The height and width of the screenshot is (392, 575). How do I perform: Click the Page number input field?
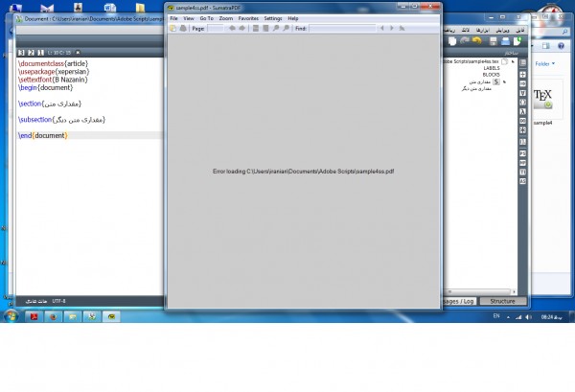pos(217,29)
